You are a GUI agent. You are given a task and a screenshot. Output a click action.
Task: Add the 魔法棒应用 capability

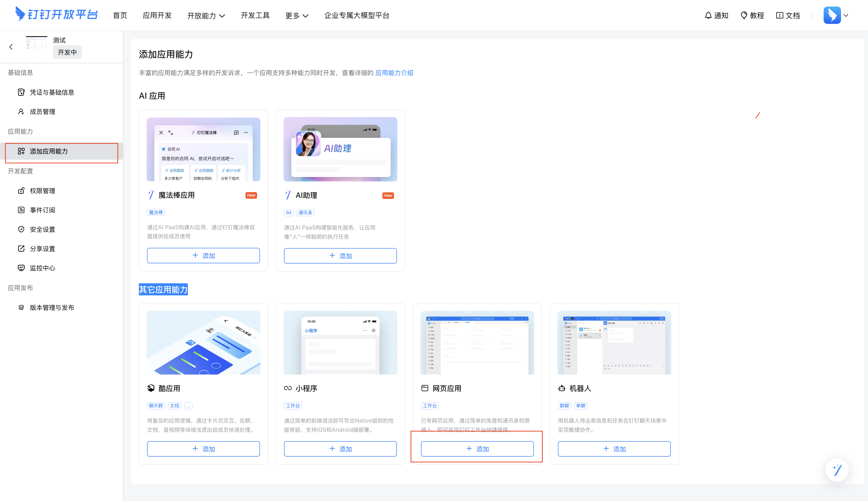click(203, 255)
